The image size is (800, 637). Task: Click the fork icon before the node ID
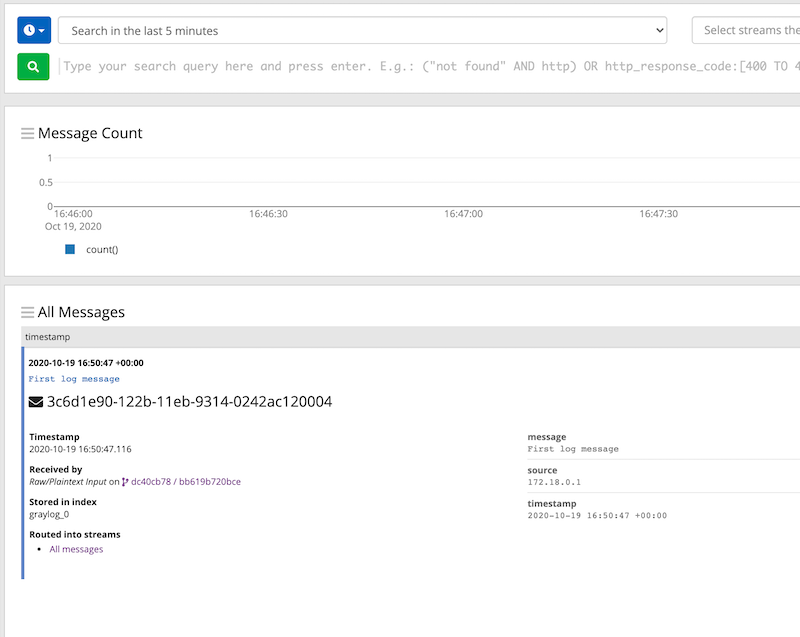pyautogui.click(x=125, y=481)
